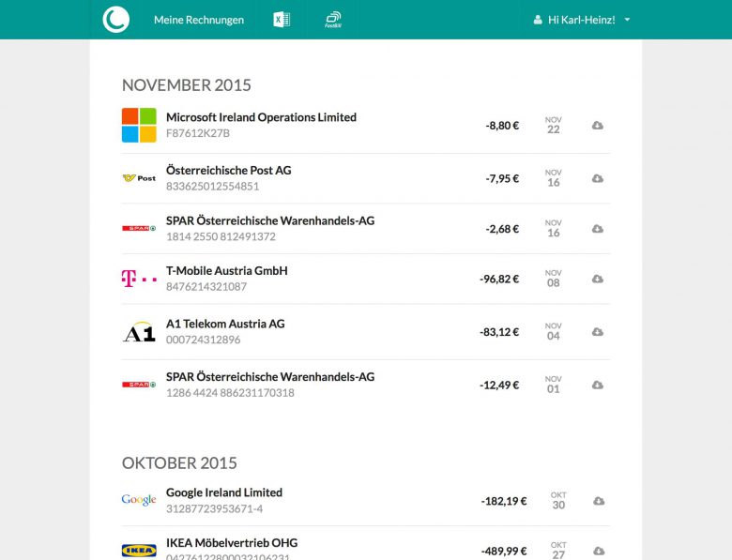Expand the Hi Karl-Heinz user dropdown

[x=627, y=20]
